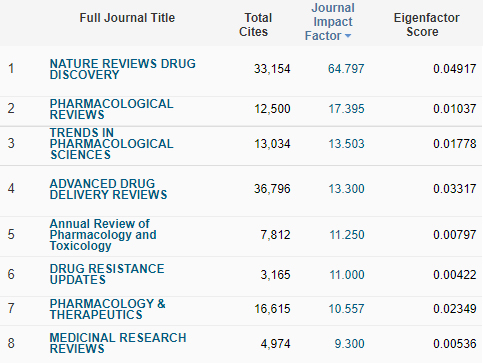Image resolution: width=483 pixels, height=363 pixels.
Task: Sort by Journal Impact Factor column header
Action: [329, 22]
